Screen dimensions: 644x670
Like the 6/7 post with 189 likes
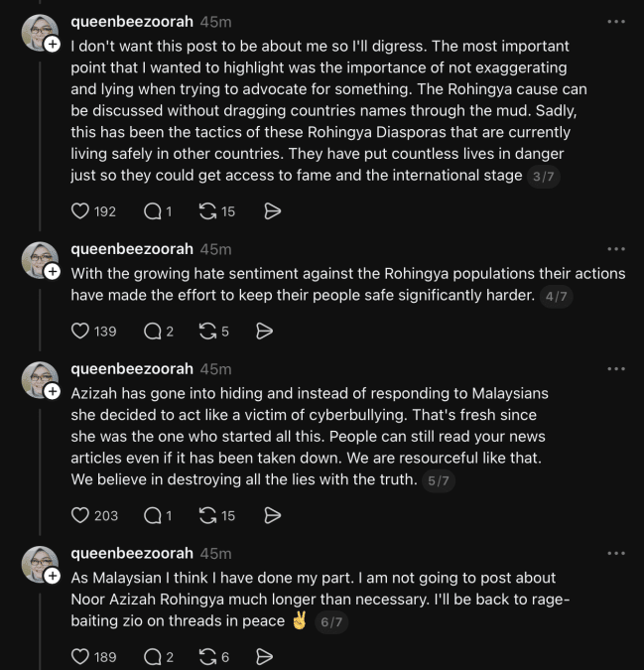(79, 657)
